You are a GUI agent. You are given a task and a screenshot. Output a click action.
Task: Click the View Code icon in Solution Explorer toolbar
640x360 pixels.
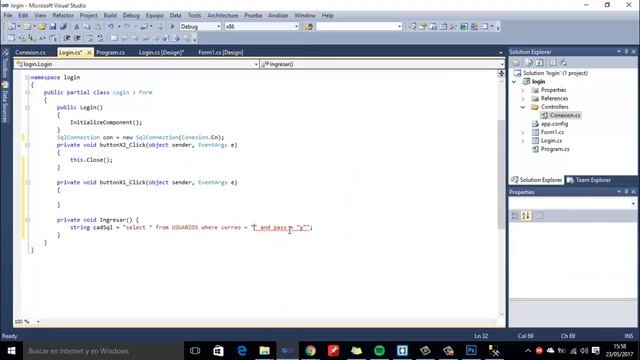coord(553,63)
